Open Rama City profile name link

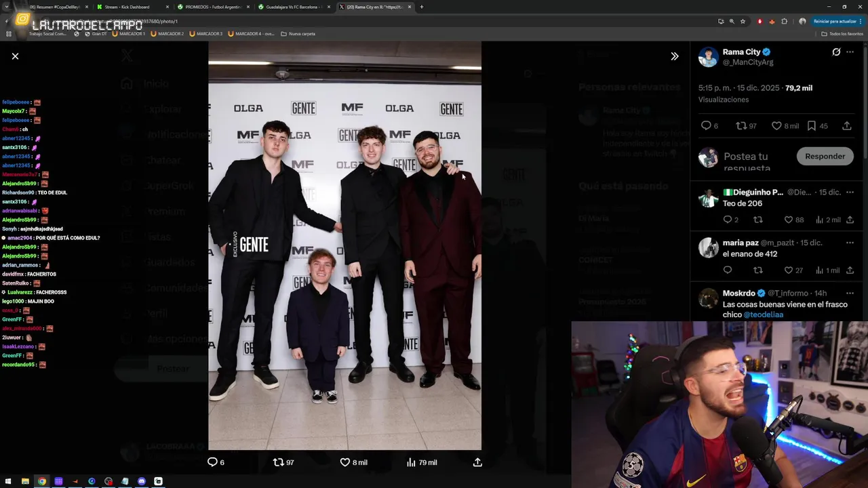pyautogui.click(x=742, y=52)
